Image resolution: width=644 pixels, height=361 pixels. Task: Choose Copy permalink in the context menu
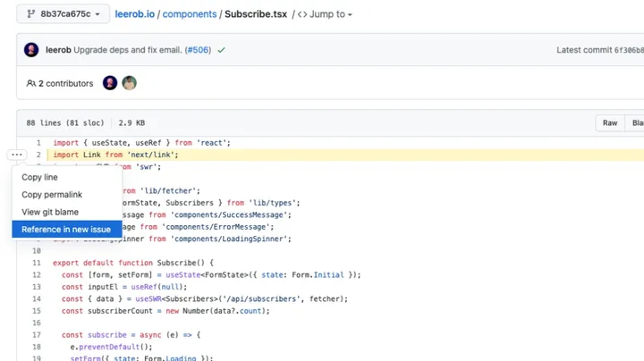(52, 195)
